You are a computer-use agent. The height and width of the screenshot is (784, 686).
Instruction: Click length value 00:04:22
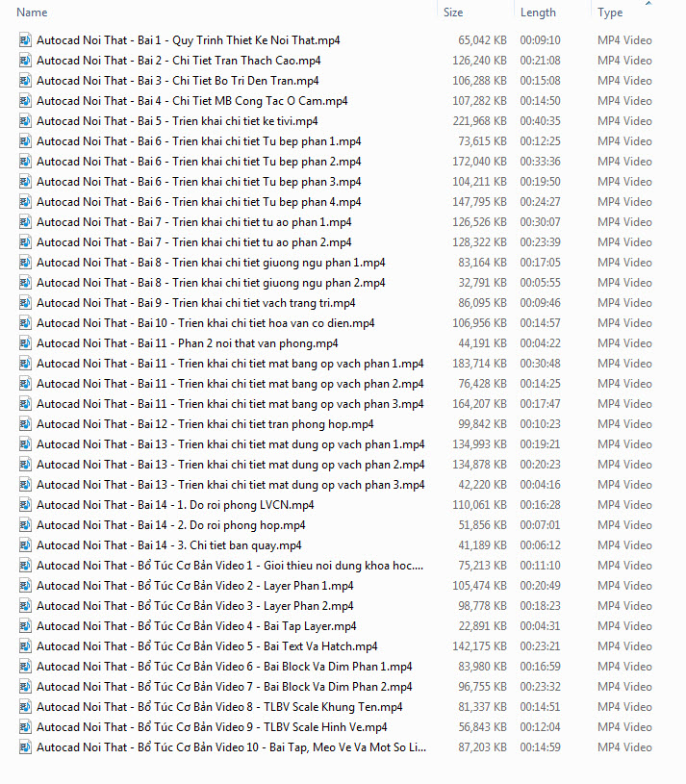(540, 343)
